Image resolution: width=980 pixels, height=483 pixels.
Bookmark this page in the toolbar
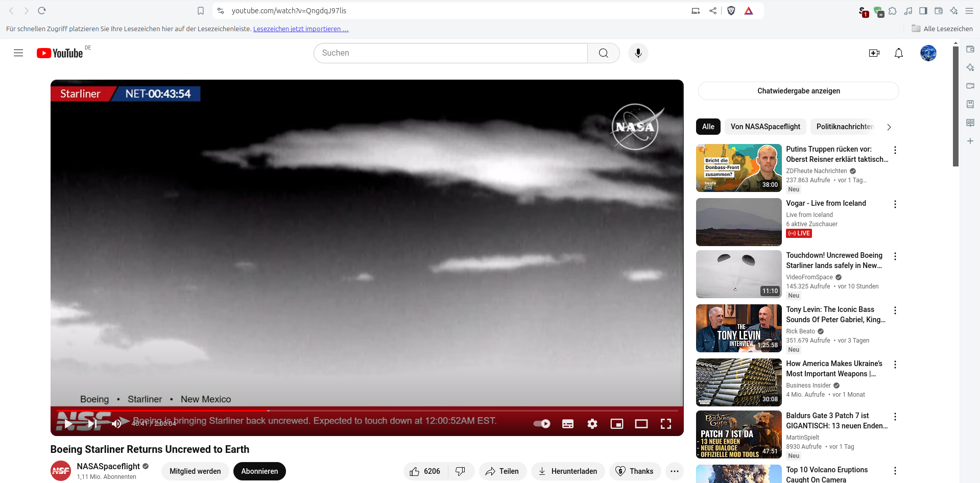(x=201, y=11)
